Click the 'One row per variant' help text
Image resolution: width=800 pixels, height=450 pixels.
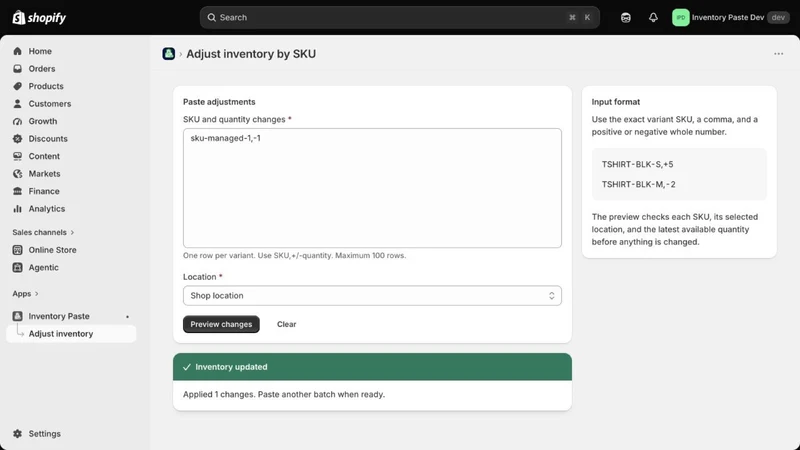click(294, 256)
